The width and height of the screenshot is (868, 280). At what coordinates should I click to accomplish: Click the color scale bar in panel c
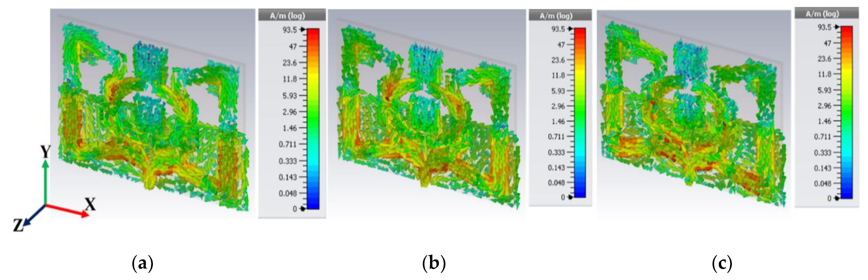pyautogui.click(x=847, y=113)
